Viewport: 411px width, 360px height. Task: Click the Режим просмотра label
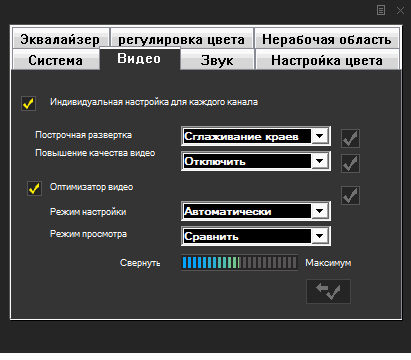88,234
